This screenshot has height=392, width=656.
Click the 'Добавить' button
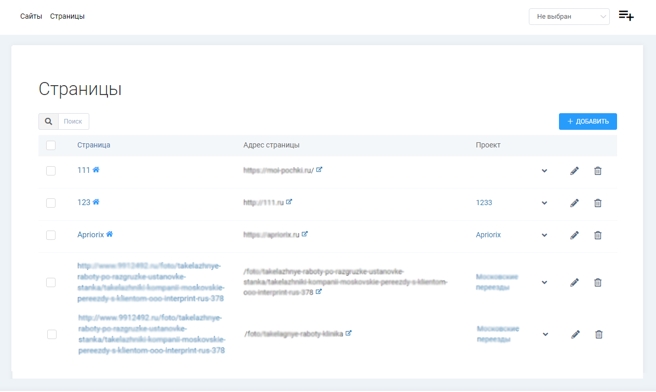click(588, 121)
